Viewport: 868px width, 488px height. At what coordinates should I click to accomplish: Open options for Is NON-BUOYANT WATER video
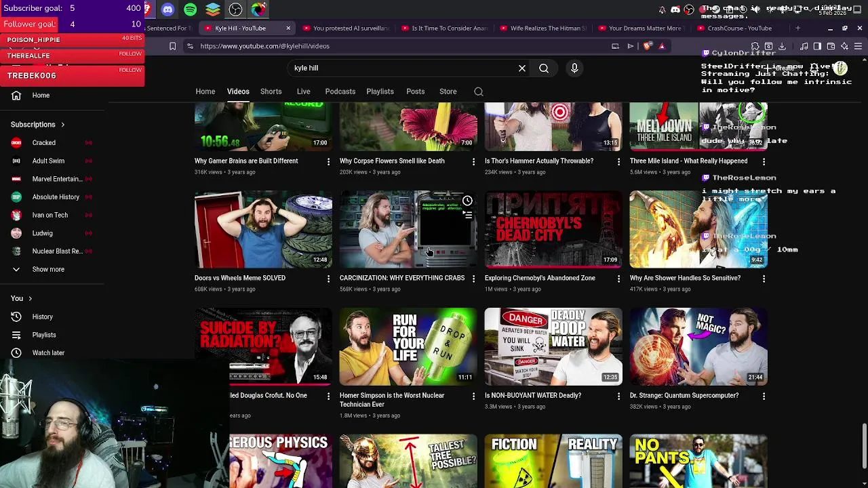[618, 396]
